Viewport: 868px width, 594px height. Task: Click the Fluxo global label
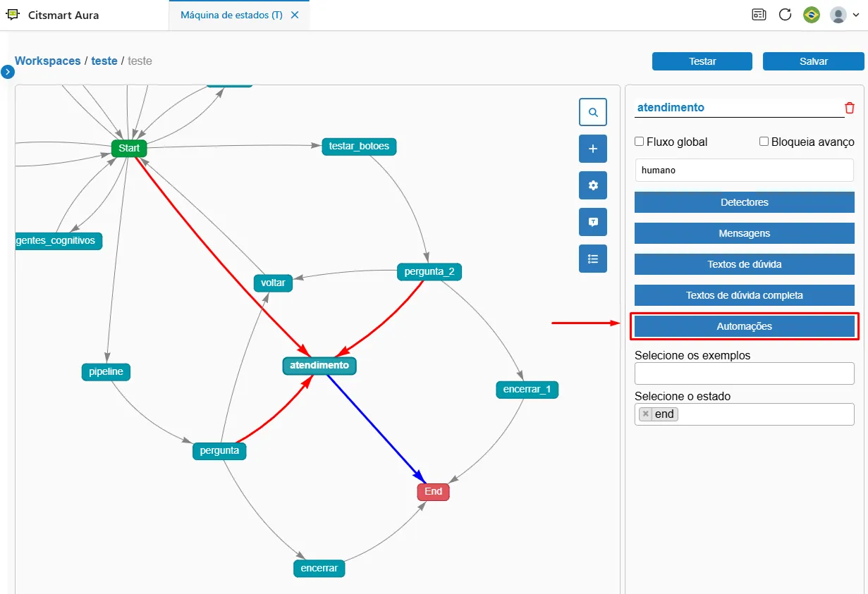(x=677, y=142)
